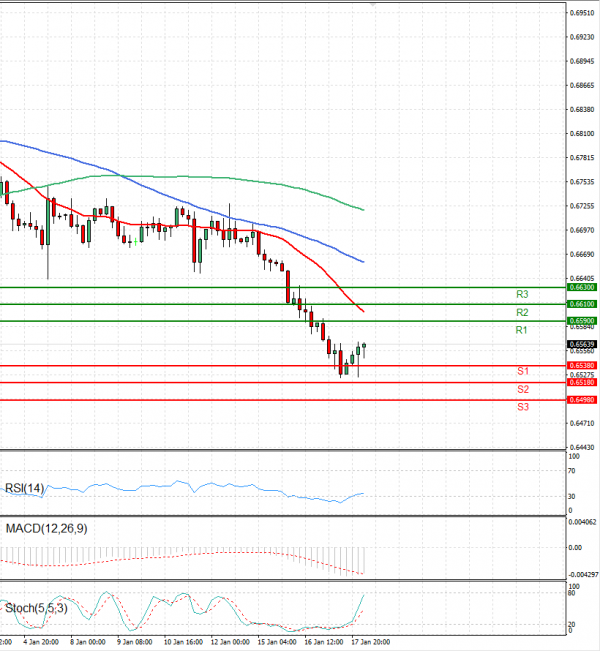The height and width of the screenshot is (651, 600).
Task: Select the S2 support label
Action: pyautogui.click(x=522, y=389)
